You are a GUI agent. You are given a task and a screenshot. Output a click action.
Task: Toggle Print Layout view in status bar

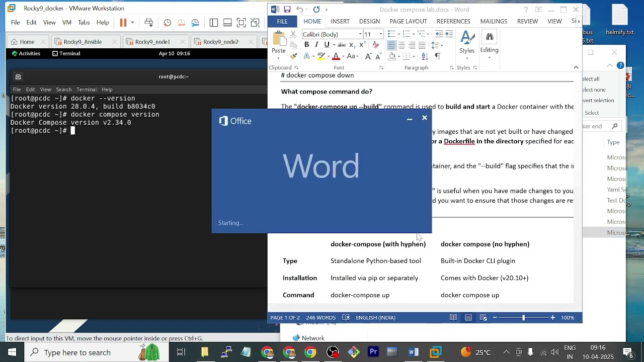(x=468, y=318)
